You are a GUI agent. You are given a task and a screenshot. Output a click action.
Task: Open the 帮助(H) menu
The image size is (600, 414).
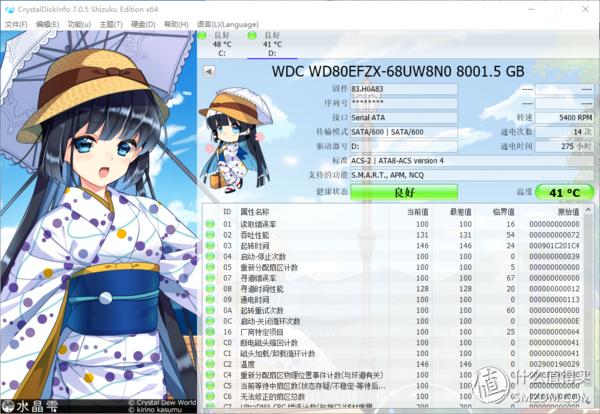pyautogui.click(x=176, y=24)
